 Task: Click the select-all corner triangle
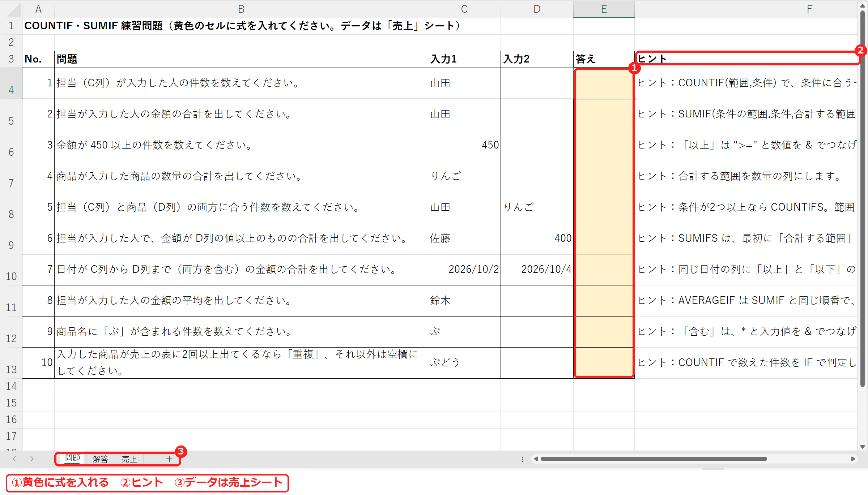point(14,9)
